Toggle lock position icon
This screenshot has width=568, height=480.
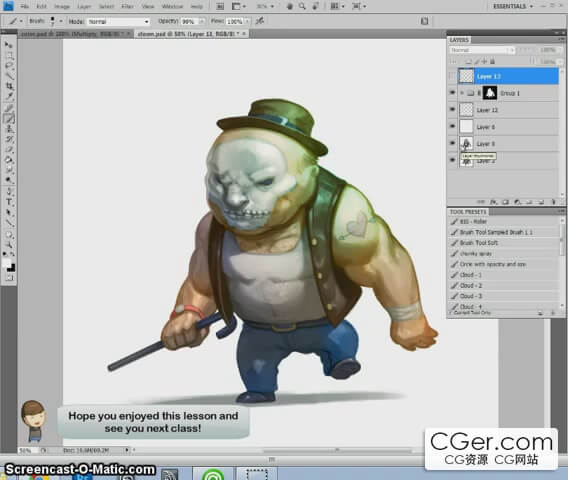pyautogui.click(x=484, y=62)
